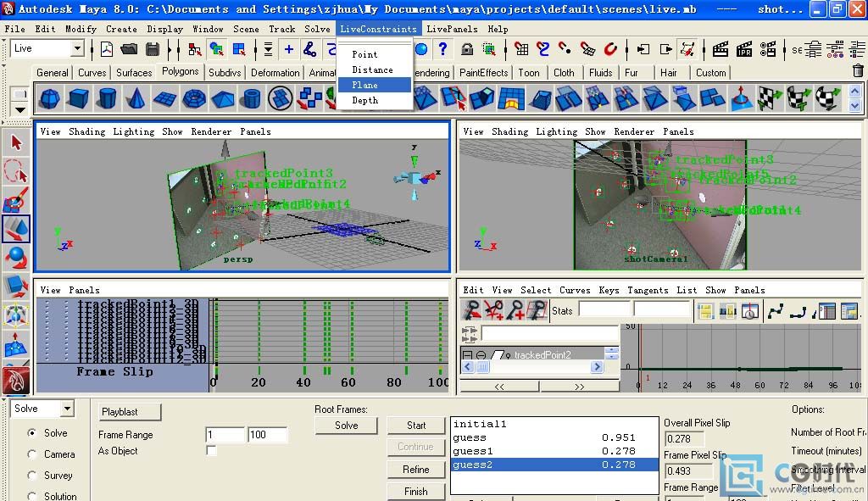Enable Snap to points magnet icon
Screen dimensions: 868x501
click(565, 49)
